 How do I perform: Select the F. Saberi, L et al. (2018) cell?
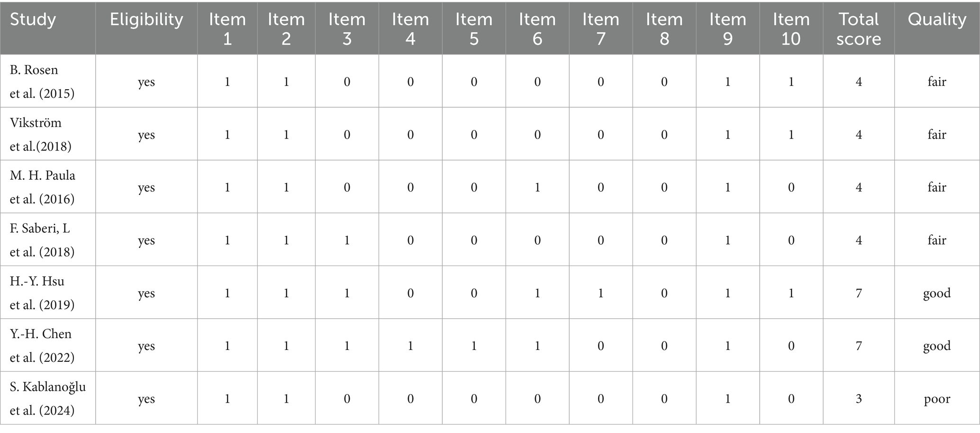(x=42, y=240)
